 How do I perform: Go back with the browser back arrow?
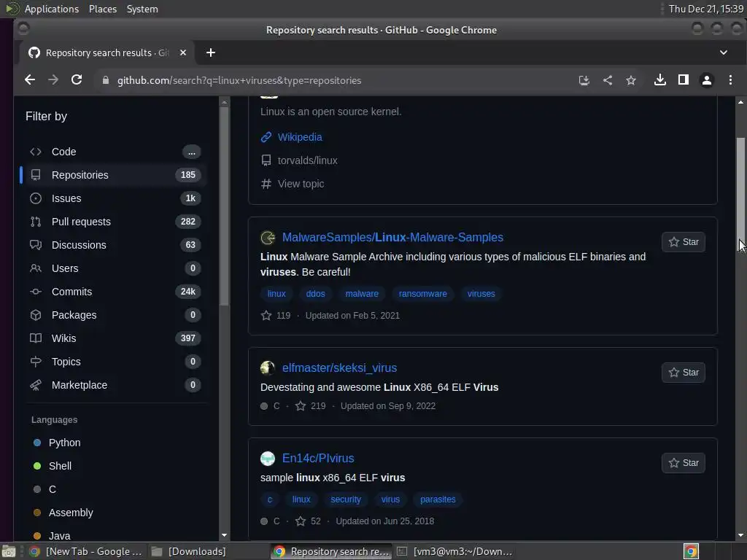(x=29, y=80)
